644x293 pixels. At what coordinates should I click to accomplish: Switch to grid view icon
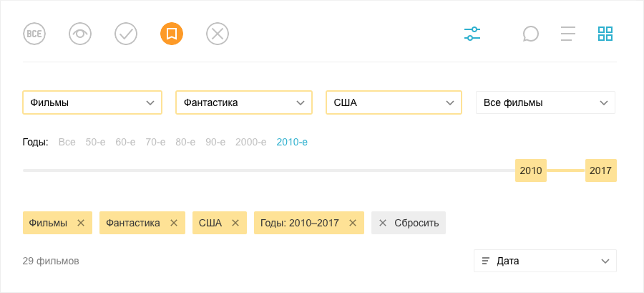point(605,34)
